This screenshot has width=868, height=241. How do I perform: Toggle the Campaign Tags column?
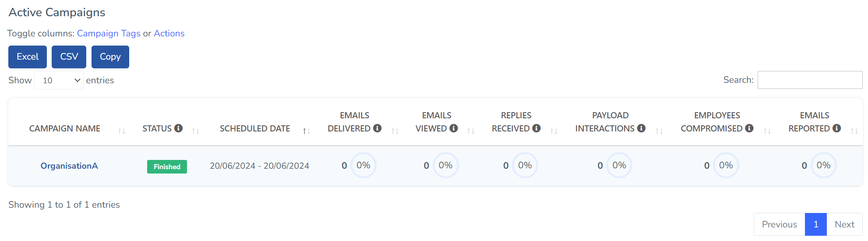coord(109,33)
